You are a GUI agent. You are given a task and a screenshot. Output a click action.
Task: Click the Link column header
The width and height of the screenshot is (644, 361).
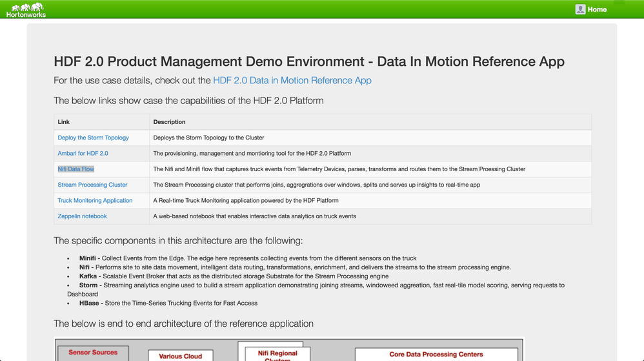[x=64, y=122]
